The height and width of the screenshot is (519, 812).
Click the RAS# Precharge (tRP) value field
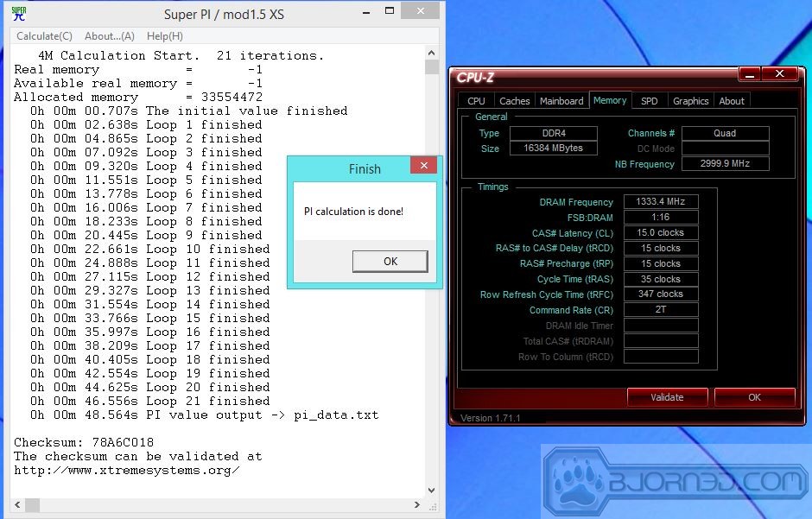(661, 264)
